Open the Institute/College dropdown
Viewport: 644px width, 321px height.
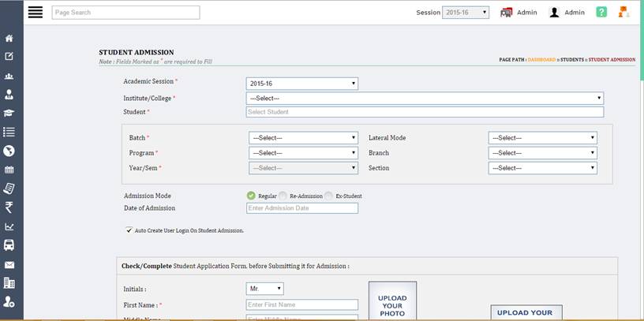tap(425, 99)
